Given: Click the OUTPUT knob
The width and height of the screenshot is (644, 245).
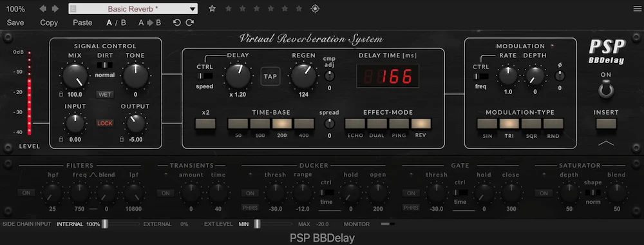Looking at the screenshot, I should (135, 123).
